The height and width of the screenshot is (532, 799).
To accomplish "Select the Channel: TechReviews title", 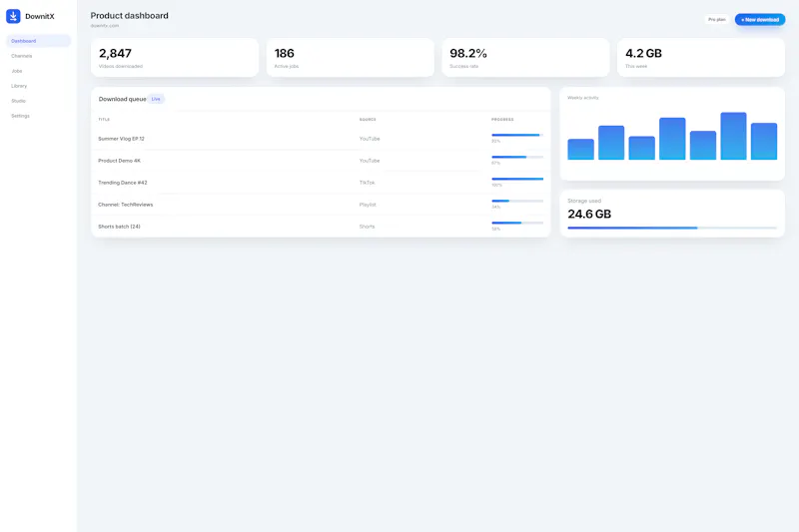I will [x=126, y=205].
